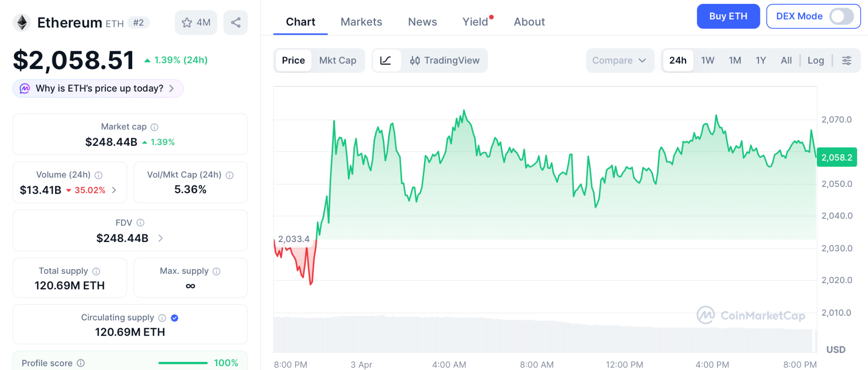
Task: Click the Max. supply info icon
Action: [217, 271]
